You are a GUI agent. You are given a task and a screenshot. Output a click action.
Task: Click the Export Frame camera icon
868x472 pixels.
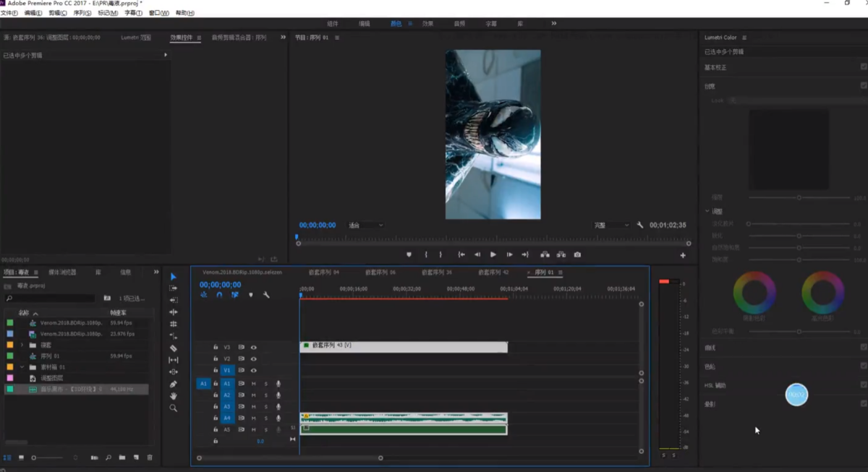[577, 254]
